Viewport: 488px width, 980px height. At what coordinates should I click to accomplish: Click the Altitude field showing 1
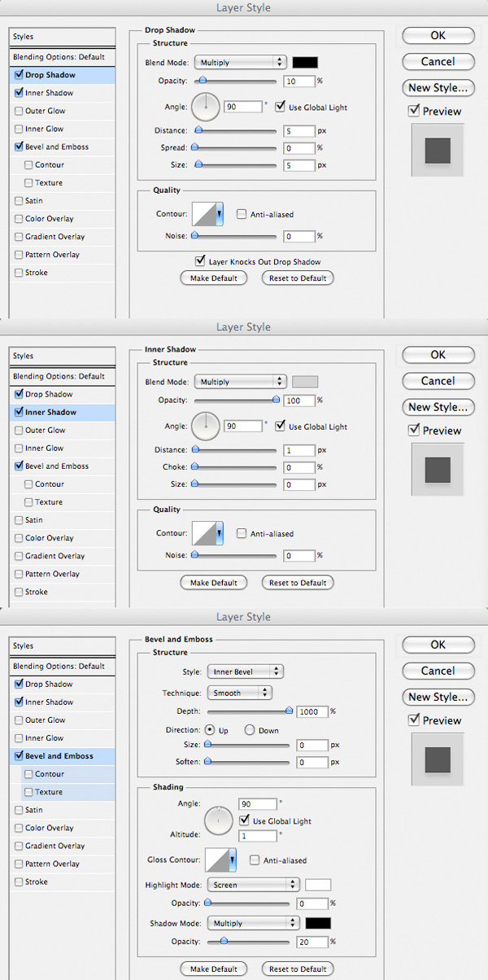(x=258, y=836)
